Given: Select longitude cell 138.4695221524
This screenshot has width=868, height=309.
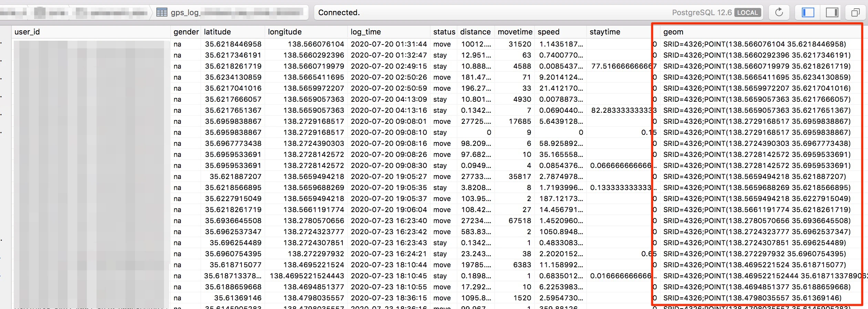Looking at the screenshot, I should tap(314, 265).
